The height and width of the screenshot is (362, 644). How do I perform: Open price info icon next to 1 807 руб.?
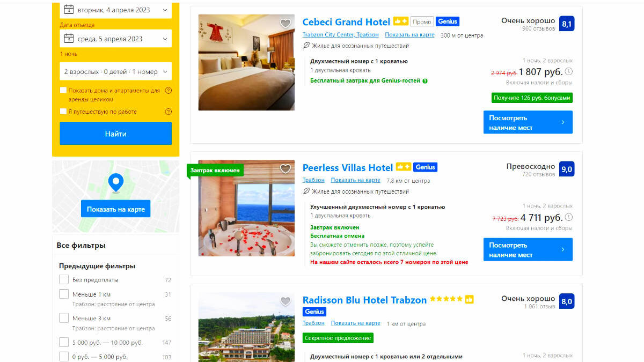coord(569,71)
